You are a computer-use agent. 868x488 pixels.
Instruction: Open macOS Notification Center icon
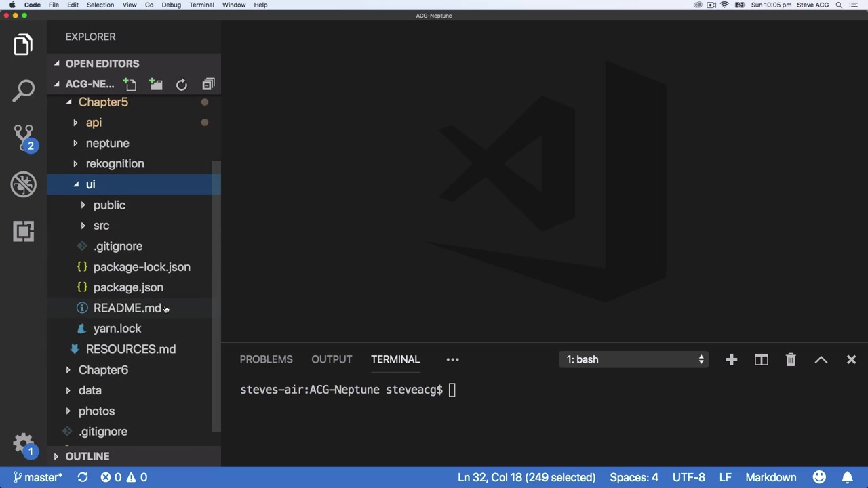[854, 5]
